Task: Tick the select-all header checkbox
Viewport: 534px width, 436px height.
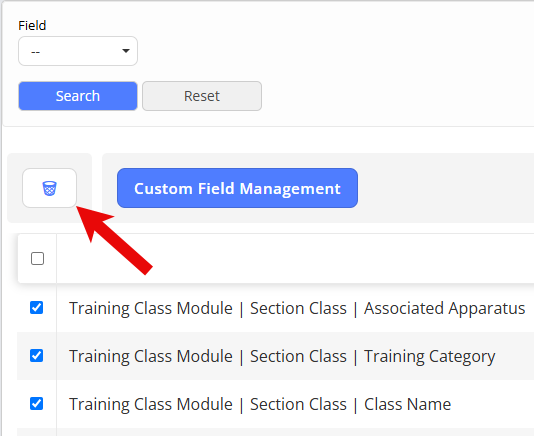Action: (37, 259)
